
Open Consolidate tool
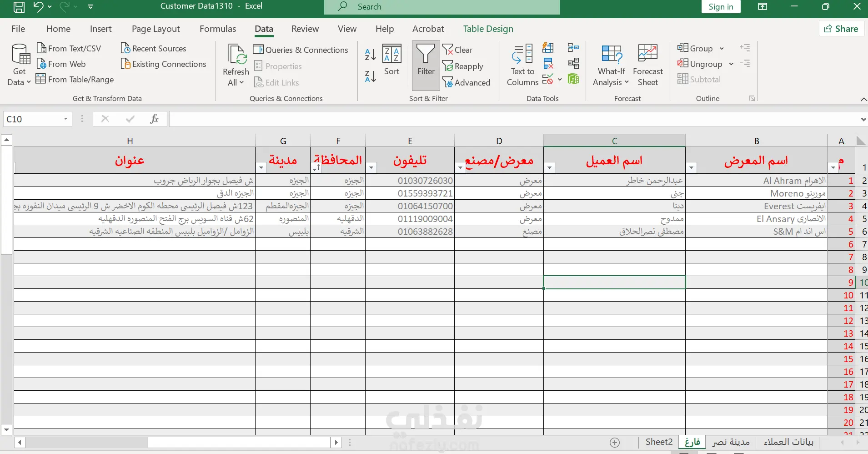[573, 48]
